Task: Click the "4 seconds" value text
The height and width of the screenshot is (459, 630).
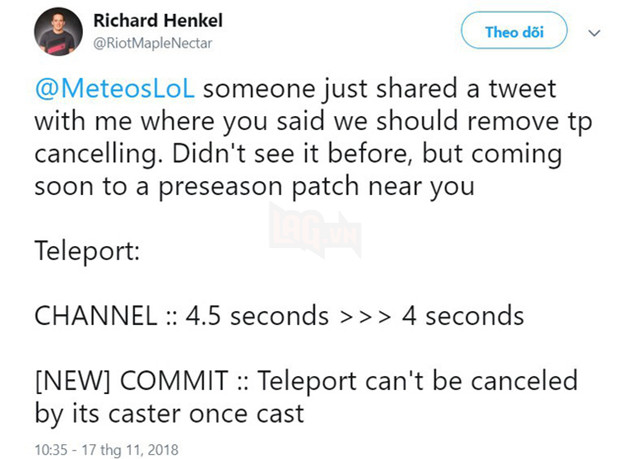Action: pos(462,316)
